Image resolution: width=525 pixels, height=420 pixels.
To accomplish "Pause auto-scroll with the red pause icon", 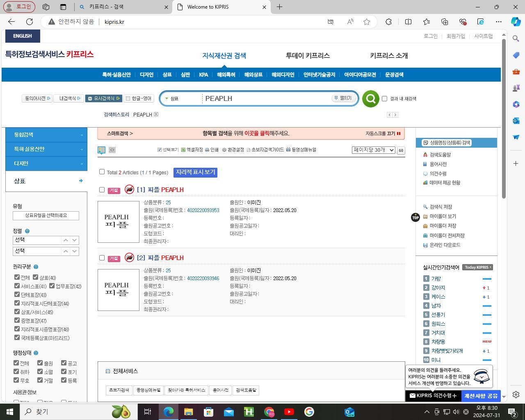I will point(398,133).
